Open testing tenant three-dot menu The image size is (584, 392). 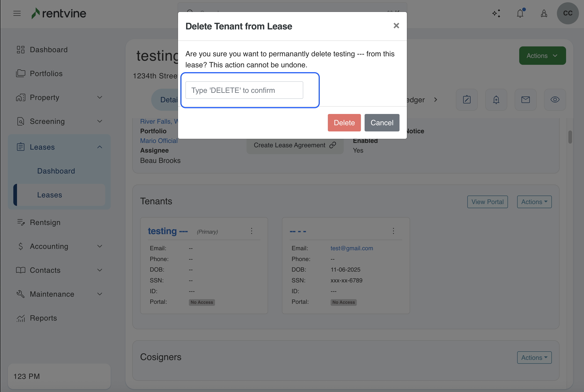(251, 231)
